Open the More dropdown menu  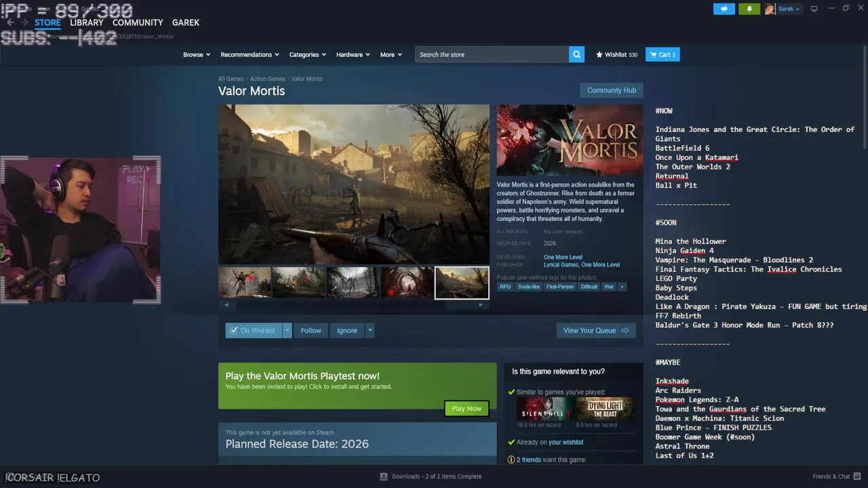(391, 54)
